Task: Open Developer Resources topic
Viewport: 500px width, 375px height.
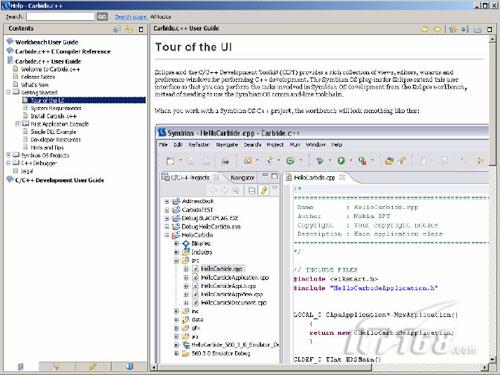Action: (x=55, y=139)
